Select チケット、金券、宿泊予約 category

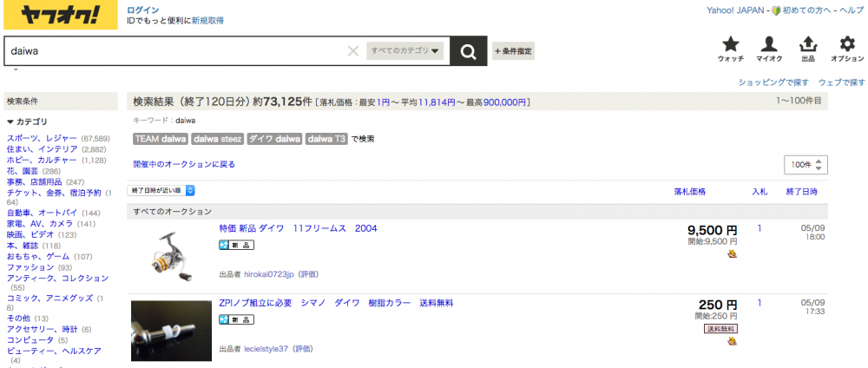(54, 193)
